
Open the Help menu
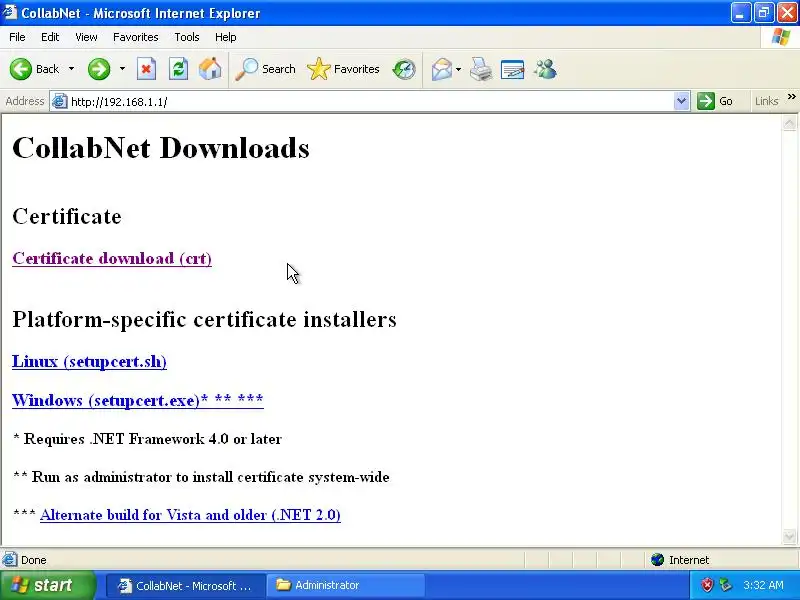(x=226, y=37)
